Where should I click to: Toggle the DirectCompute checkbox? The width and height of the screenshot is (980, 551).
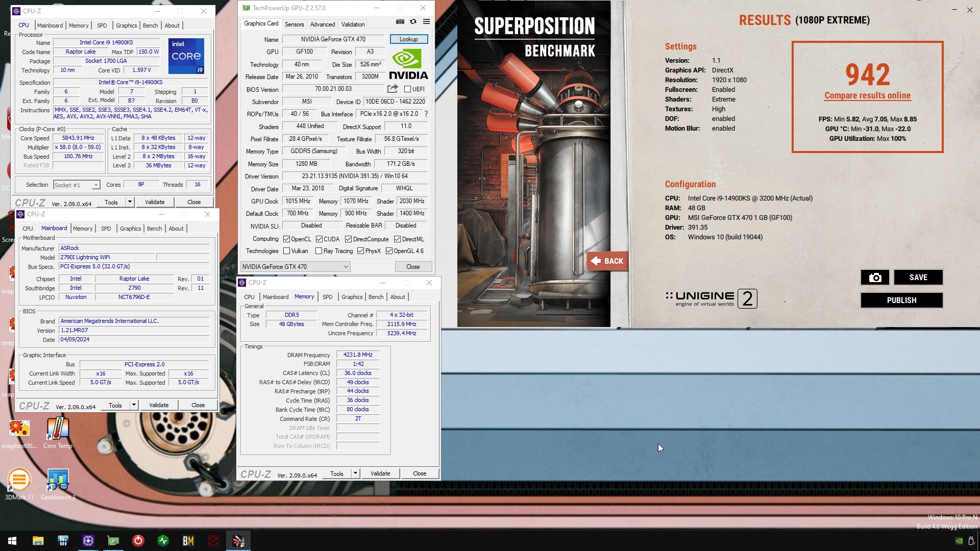coord(348,239)
